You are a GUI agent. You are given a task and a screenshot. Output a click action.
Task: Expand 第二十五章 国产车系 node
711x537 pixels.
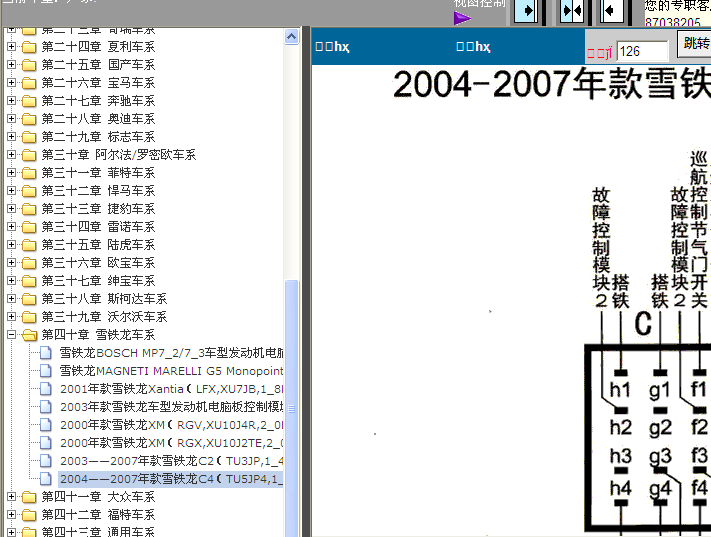click(x=12, y=65)
